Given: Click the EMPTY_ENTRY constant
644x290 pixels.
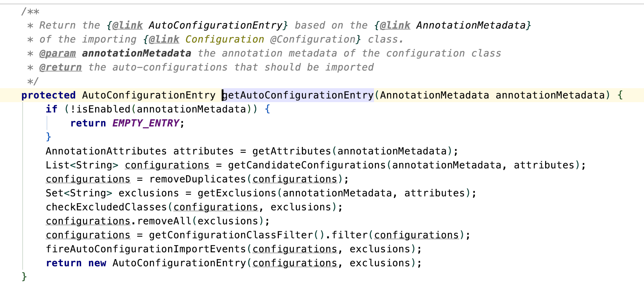Looking at the screenshot, I should click(146, 123).
